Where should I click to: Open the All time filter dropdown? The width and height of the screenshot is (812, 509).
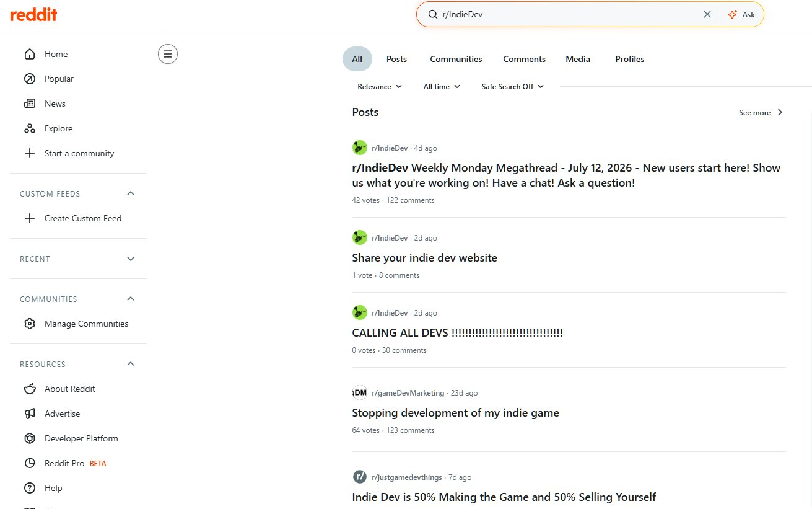[x=442, y=86]
